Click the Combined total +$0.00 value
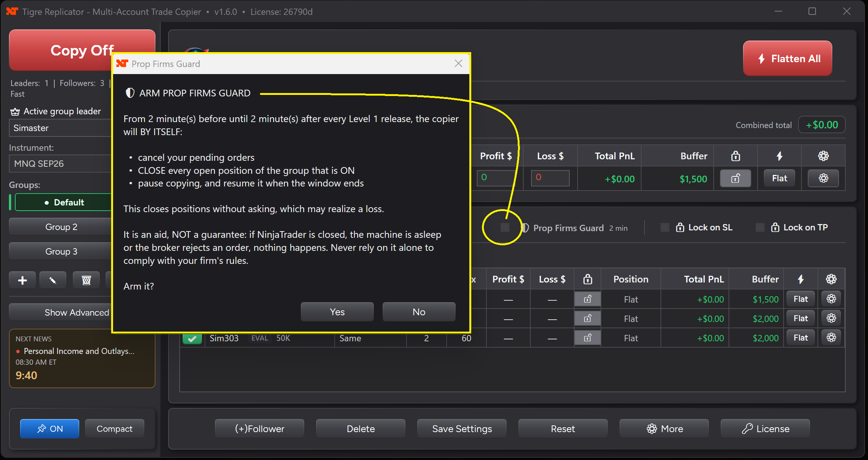The image size is (868, 460). (822, 125)
